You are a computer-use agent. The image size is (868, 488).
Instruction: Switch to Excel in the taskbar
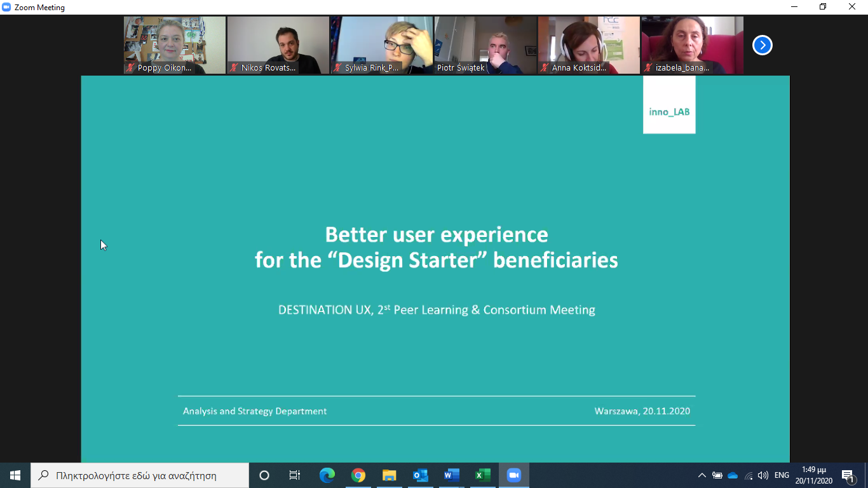(483, 475)
